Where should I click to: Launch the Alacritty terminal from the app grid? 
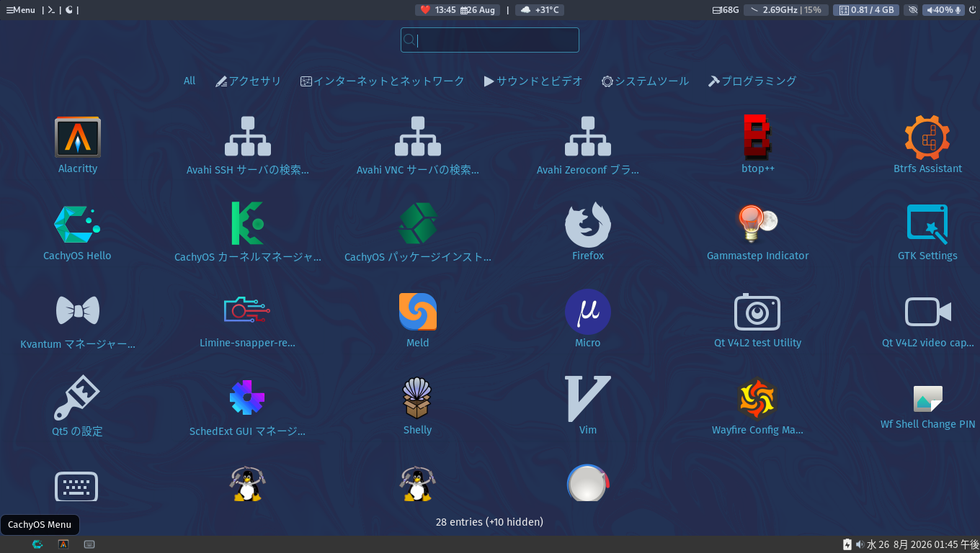pyautogui.click(x=78, y=145)
